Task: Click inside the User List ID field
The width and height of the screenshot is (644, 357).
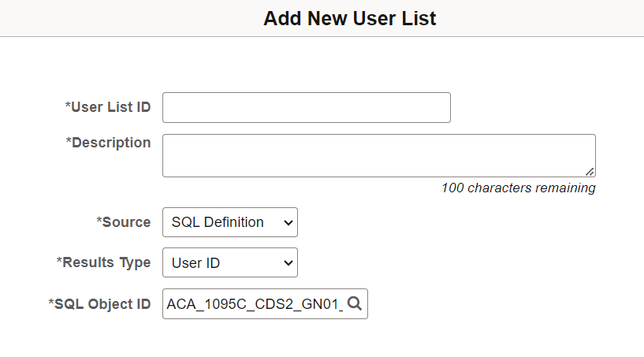Action: [x=306, y=108]
